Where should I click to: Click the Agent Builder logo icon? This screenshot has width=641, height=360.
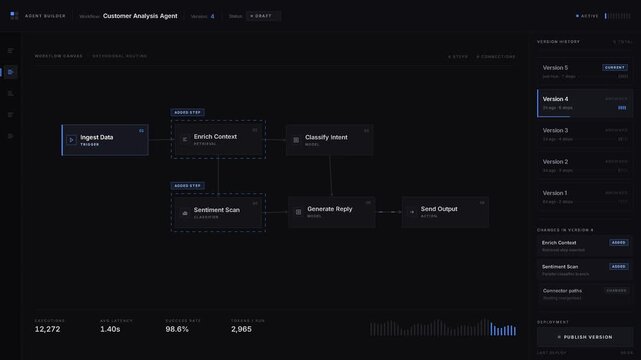click(x=14, y=16)
